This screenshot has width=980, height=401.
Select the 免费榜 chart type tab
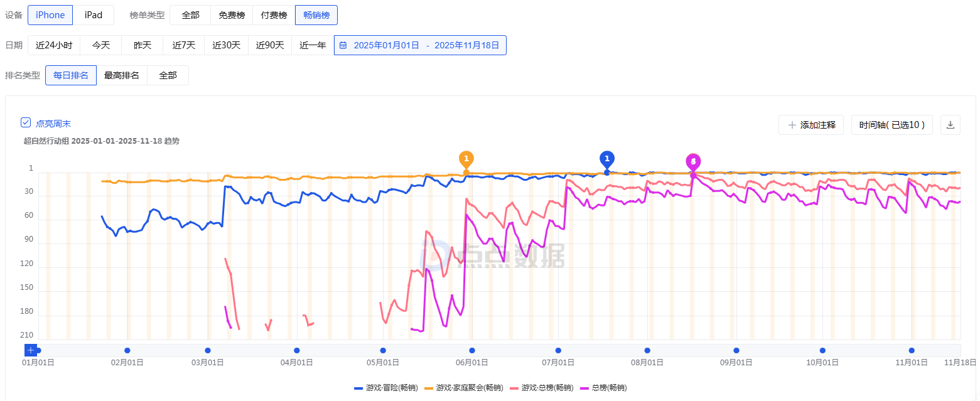(x=232, y=15)
